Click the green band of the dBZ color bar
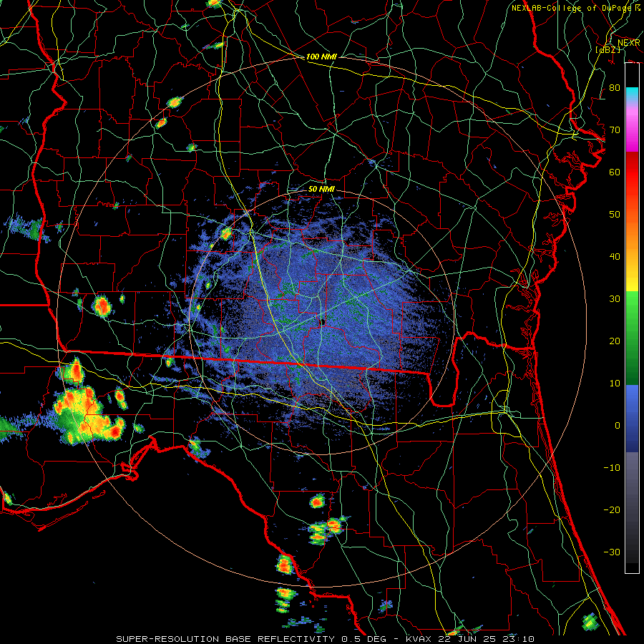This screenshot has height=644, width=644. (632, 338)
